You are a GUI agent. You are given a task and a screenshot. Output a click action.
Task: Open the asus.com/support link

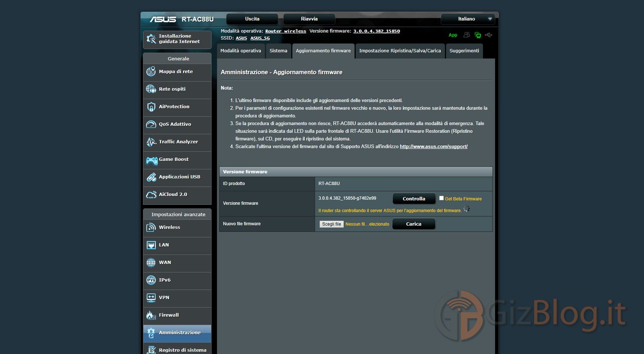pos(433,146)
